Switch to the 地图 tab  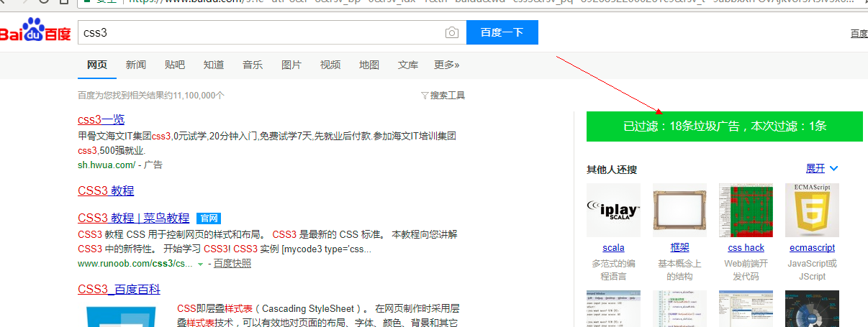[x=369, y=65]
